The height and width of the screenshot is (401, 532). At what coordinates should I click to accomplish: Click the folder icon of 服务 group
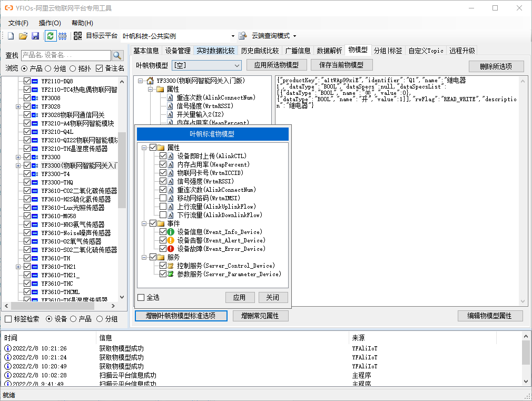[x=161, y=257]
